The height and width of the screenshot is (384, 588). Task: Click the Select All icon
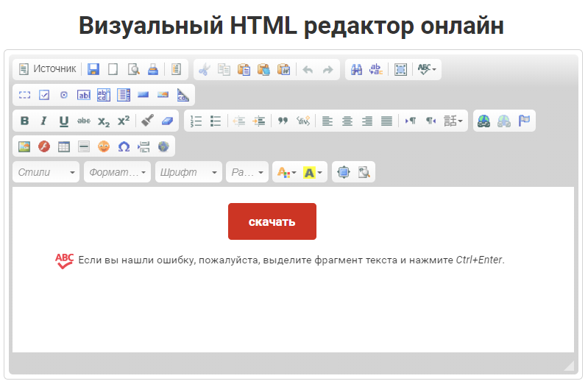pos(400,70)
